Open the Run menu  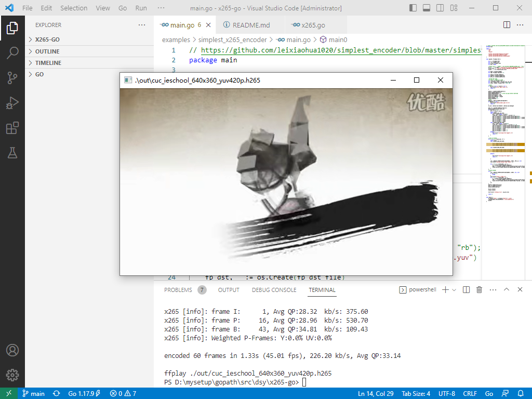point(141,8)
